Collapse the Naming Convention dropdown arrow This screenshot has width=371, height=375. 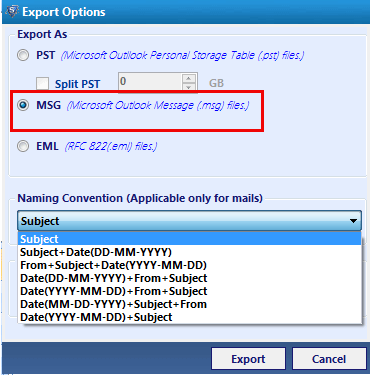pyautogui.click(x=353, y=221)
